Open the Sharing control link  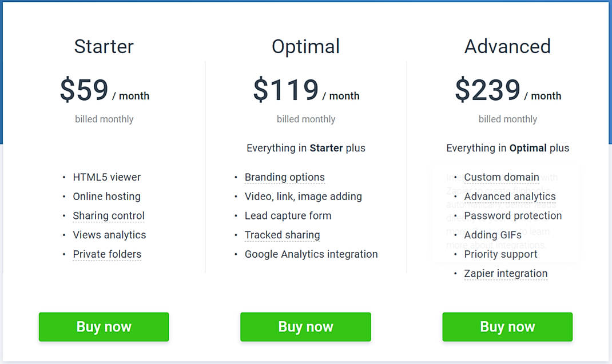(x=109, y=215)
